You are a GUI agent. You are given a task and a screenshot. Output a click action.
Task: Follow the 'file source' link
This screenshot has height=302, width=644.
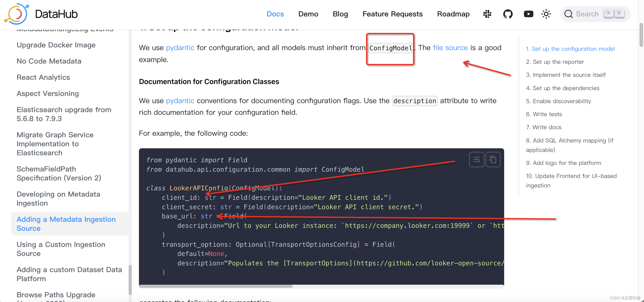(x=450, y=48)
